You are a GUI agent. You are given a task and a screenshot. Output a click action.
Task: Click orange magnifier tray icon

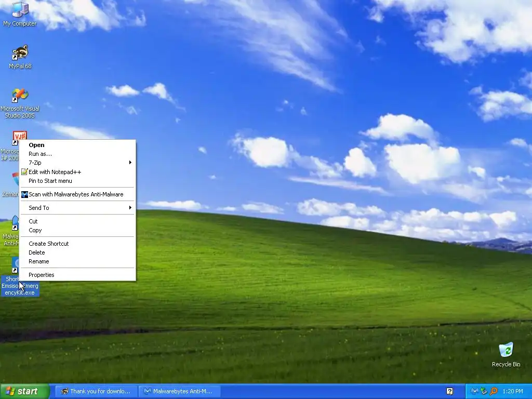pyautogui.click(x=494, y=391)
